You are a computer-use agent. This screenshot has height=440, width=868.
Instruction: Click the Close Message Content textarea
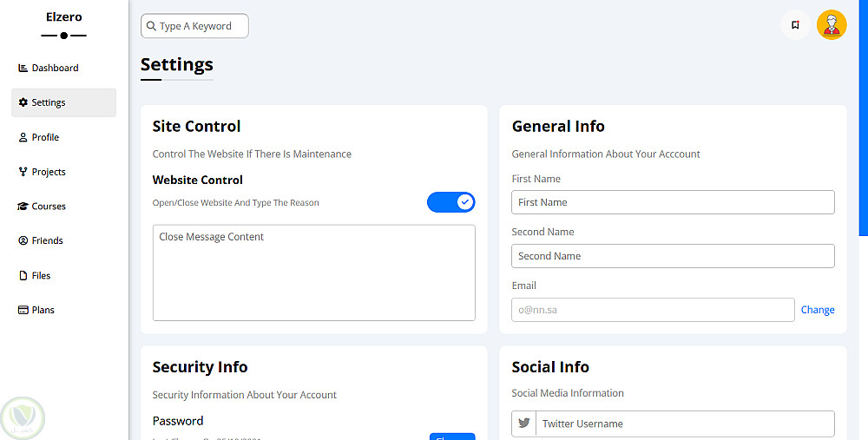tap(314, 273)
